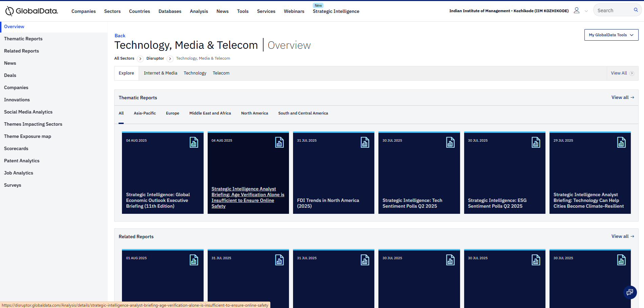
Task: Click the GlobalData logo icon
Action: (9, 11)
